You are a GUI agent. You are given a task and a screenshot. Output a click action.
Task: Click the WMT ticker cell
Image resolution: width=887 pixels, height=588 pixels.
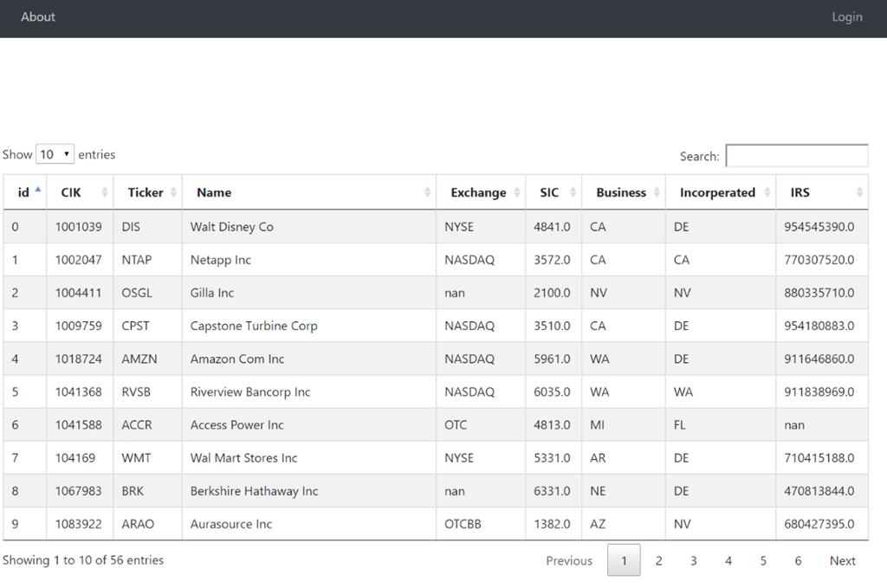click(147, 457)
